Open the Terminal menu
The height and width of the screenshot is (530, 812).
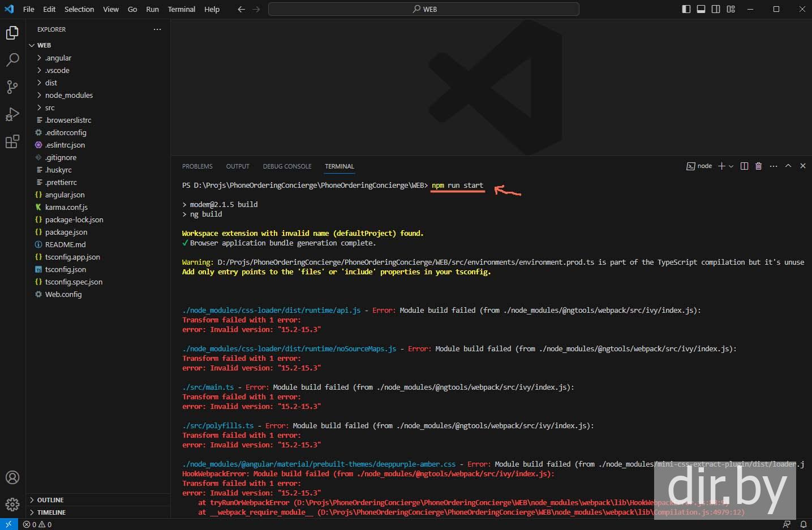tap(181, 9)
